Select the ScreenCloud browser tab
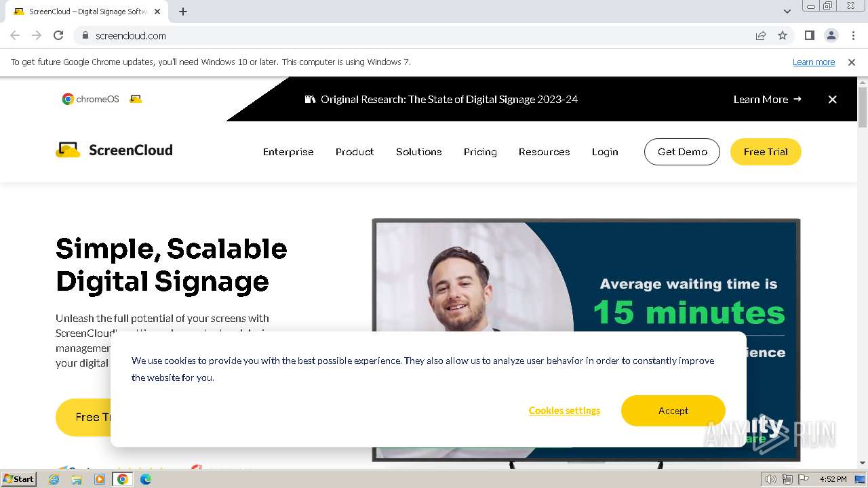This screenshot has height=488, width=868. click(x=87, y=12)
